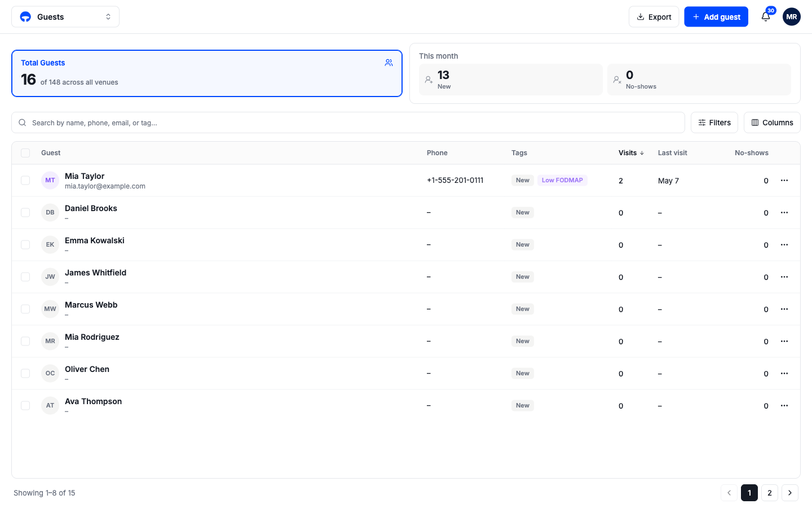The width and height of the screenshot is (812, 508).
Task: Click the MT avatar for Mia Taylor
Action: click(x=50, y=181)
